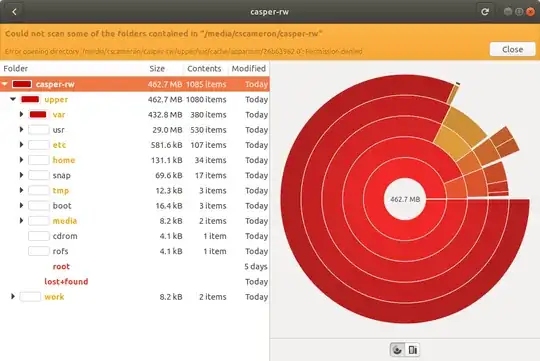This screenshot has width=540, height=361.
Task: Collapse the upper folder
Action: click(x=13, y=99)
